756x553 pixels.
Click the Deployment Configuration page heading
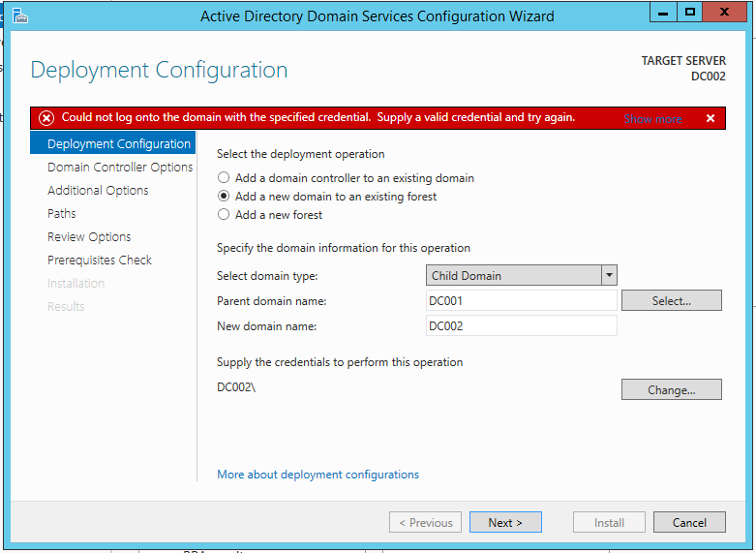tap(159, 71)
